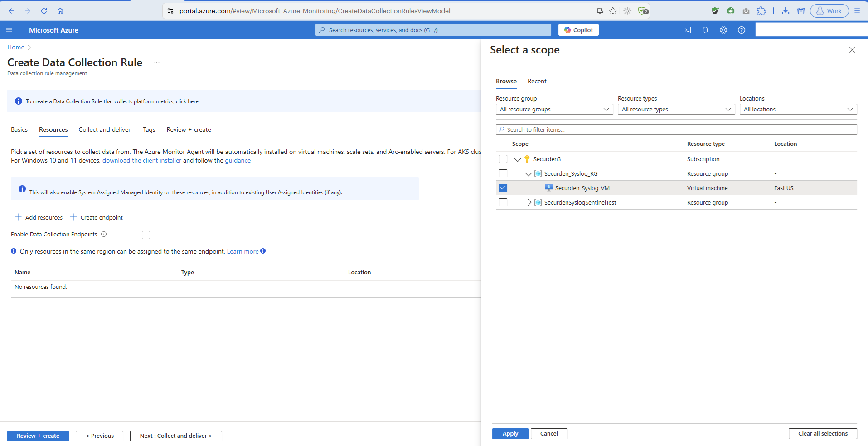
Task: Click the site information icon in address bar
Action: click(x=170, y=11)
